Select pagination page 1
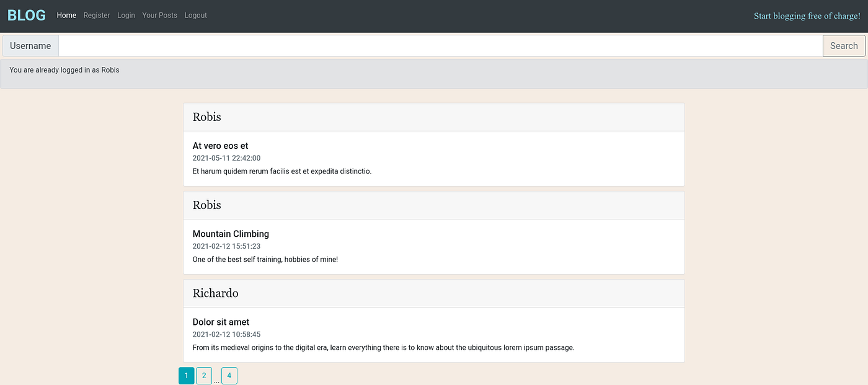Screen dimensions: 868x385 point(187,375)
